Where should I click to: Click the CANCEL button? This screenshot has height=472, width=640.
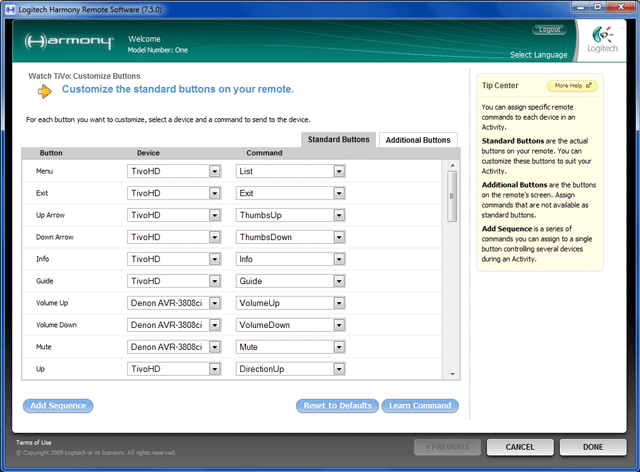point(520,447)
